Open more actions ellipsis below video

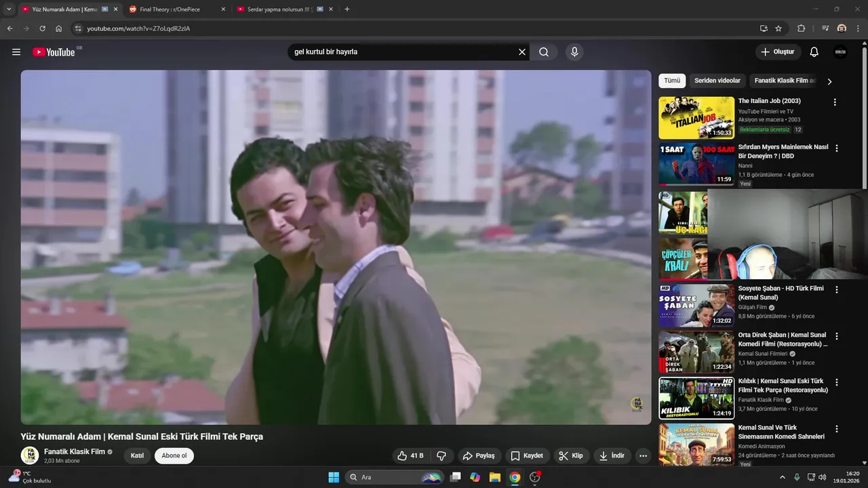pyautogui.click(x=643, y=455)
